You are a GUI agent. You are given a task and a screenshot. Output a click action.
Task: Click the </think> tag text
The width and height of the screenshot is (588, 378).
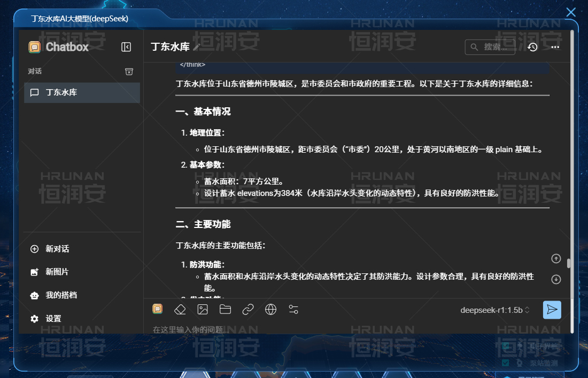click(192, 65)
